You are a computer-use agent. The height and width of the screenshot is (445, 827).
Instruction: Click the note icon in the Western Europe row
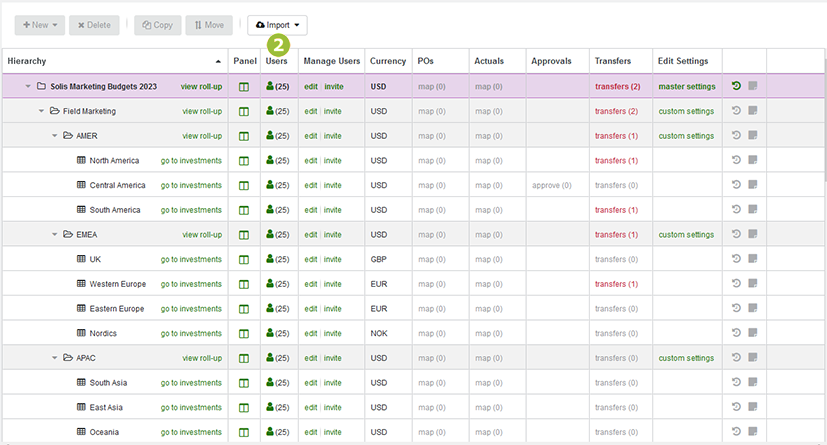click(x=753, y=283)
